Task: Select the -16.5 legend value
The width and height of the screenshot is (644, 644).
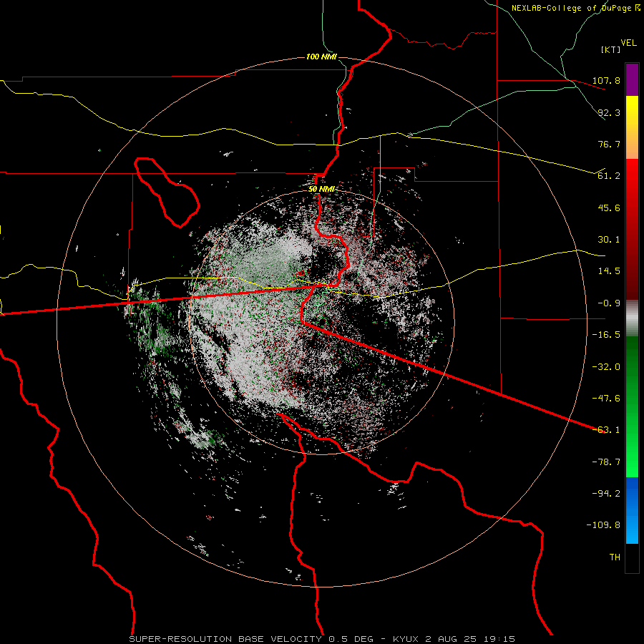Action: pos(606,335)
